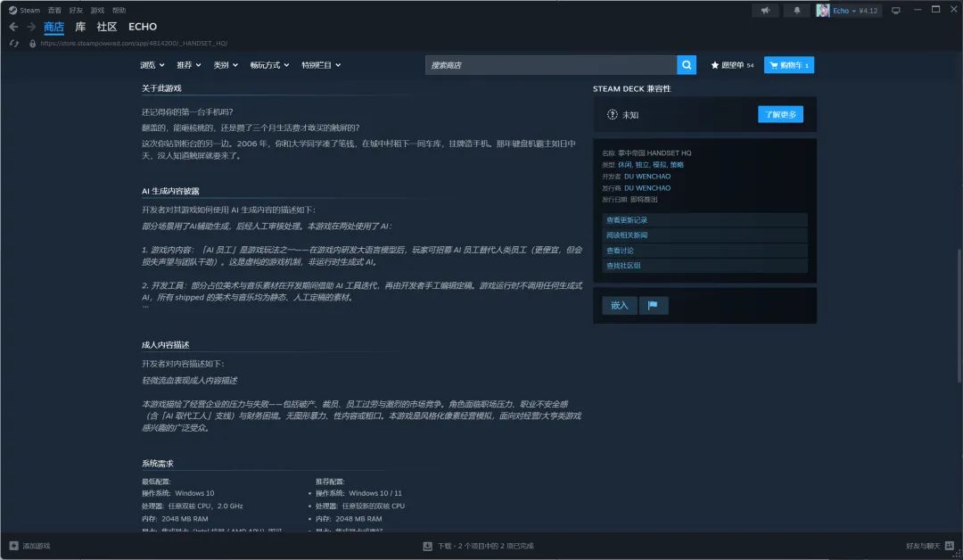Open the 下载 status in bottom bar
Screen dimensions: 963x560
(485, 546)
